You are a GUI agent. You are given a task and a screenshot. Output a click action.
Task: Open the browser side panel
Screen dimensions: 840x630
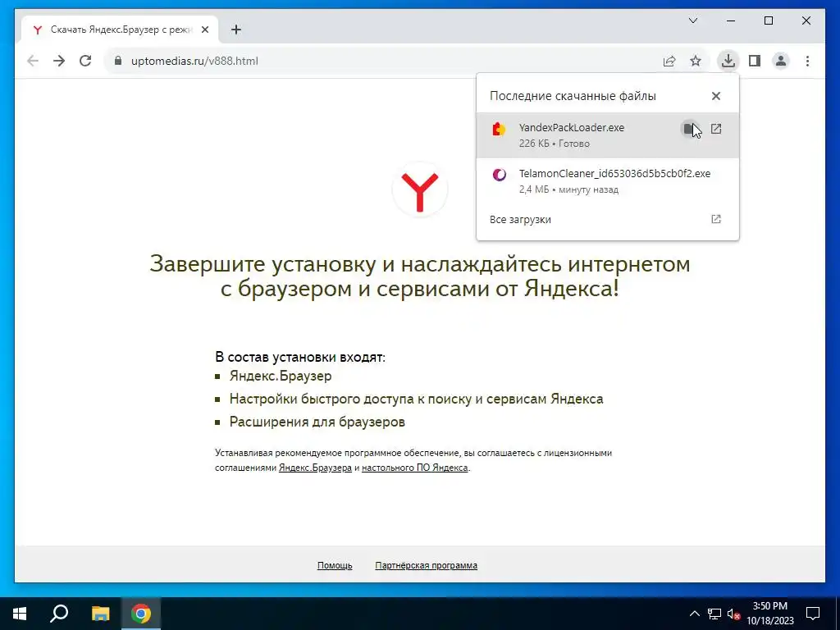coord(755,61)
